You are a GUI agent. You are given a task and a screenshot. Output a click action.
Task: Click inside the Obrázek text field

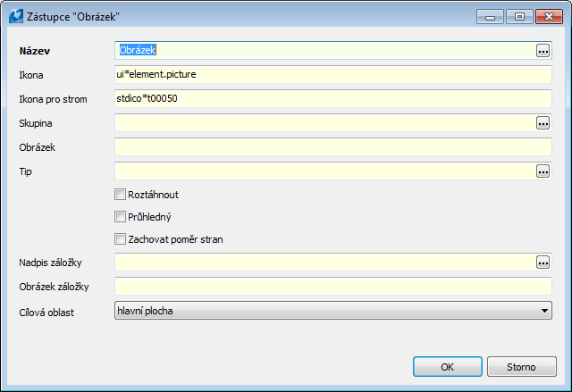333,147
